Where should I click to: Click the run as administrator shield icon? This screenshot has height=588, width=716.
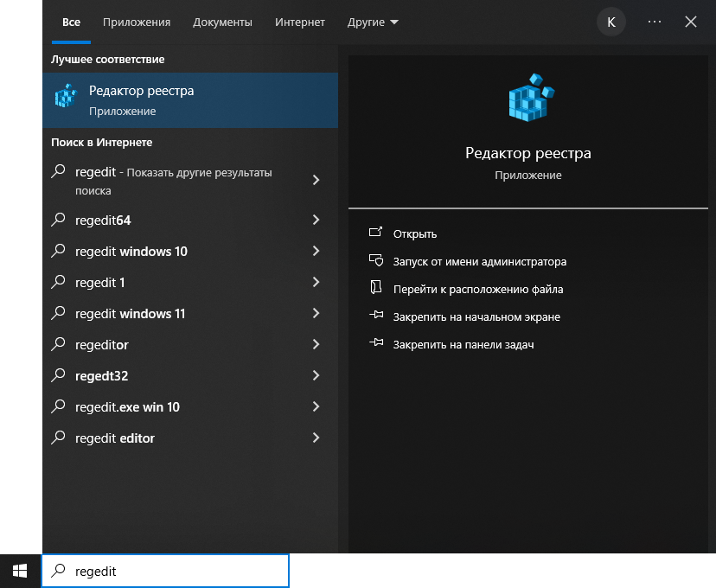tap(375, 261)
